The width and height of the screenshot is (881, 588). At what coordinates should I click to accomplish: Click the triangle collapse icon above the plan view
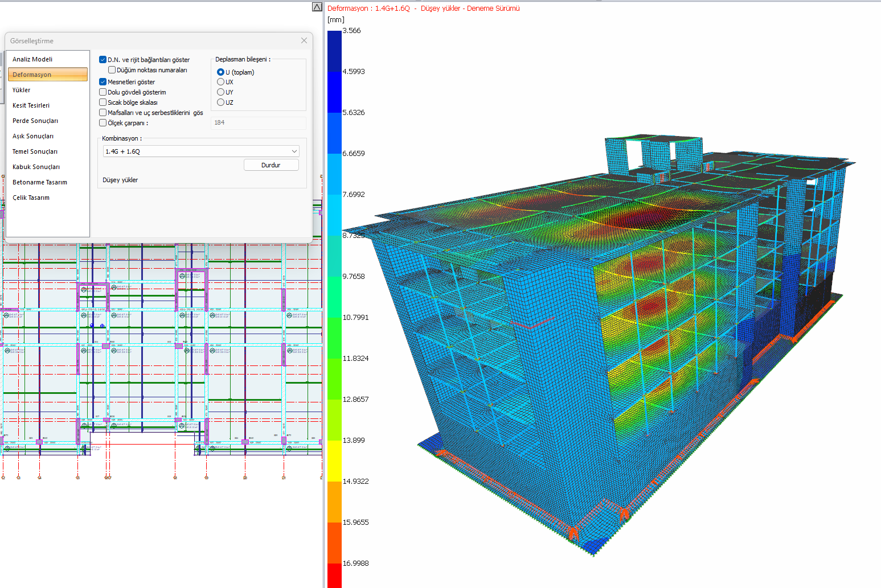tap(317, 7)
